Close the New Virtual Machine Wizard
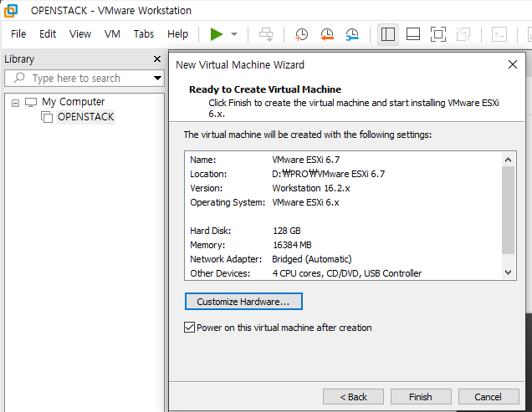Image resolution: width=532 pixels, height=412 pixels. [513, 64]
